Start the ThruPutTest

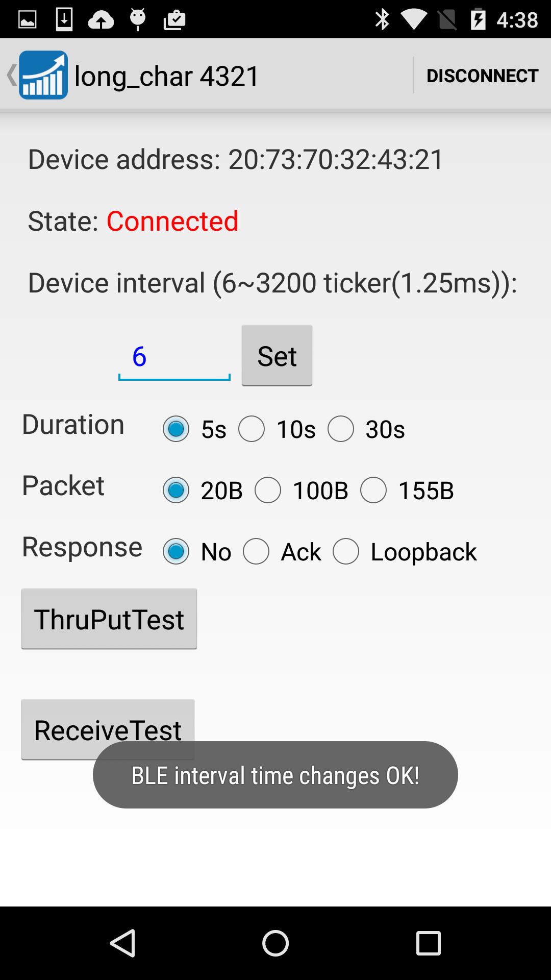109,619
